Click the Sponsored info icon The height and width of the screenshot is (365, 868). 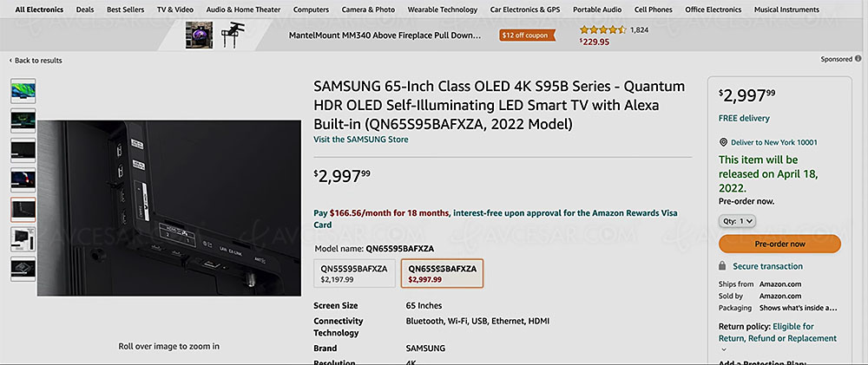click(x=858, y=59)
